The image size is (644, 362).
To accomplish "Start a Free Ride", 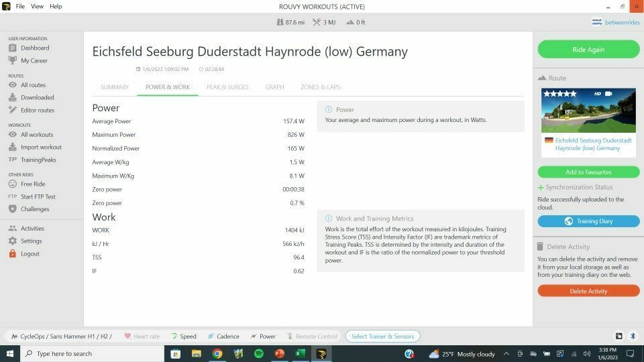I will click(33, 184).
